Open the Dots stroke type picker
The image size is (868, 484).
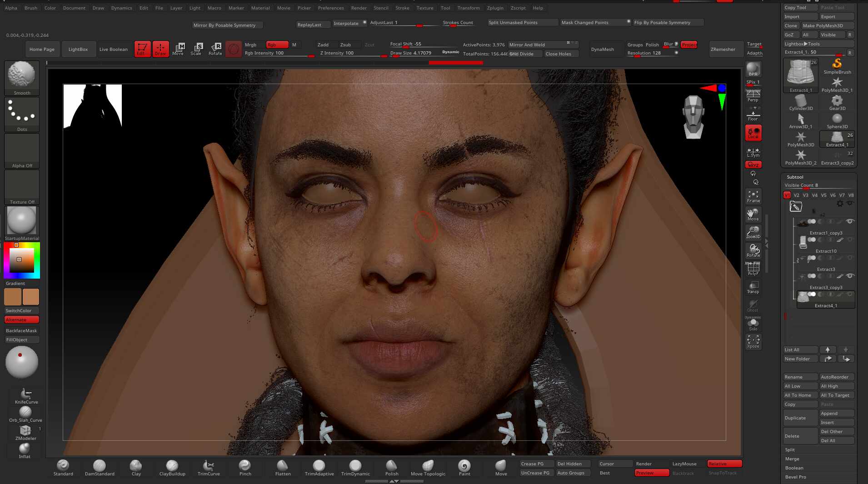pos(22,115)
